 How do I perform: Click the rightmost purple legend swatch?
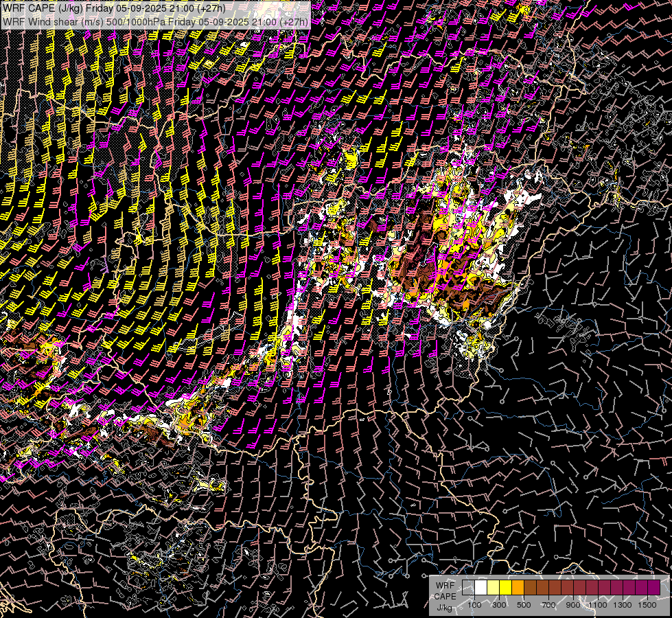coord(654,588)
